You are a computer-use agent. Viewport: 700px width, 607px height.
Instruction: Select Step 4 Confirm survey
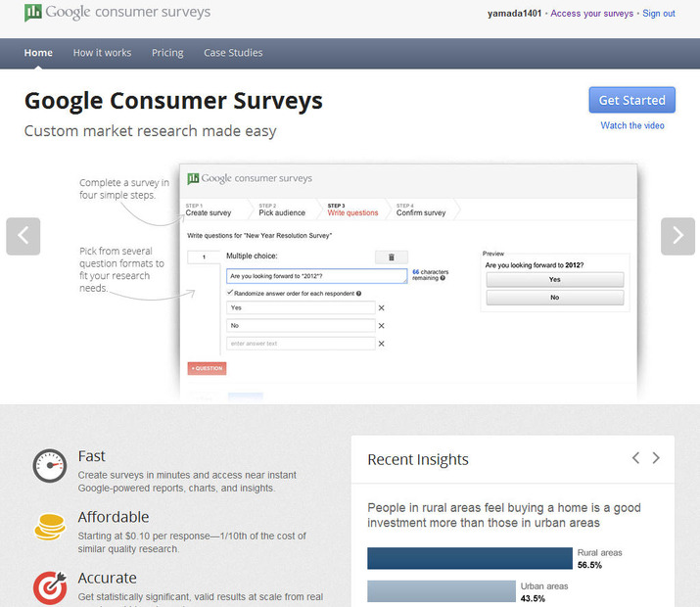421,210
